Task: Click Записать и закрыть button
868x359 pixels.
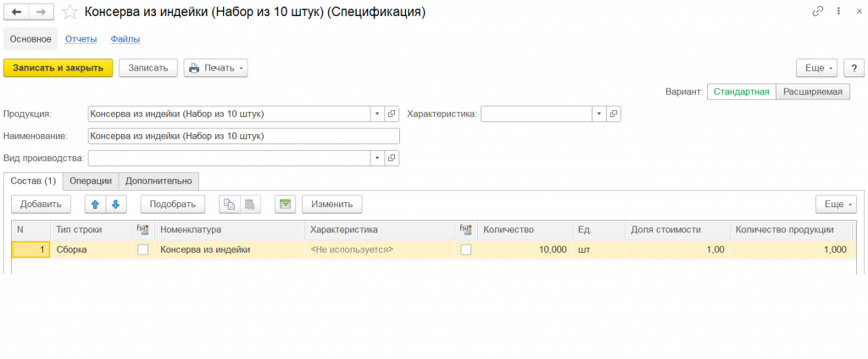Action: pos(58,68)
